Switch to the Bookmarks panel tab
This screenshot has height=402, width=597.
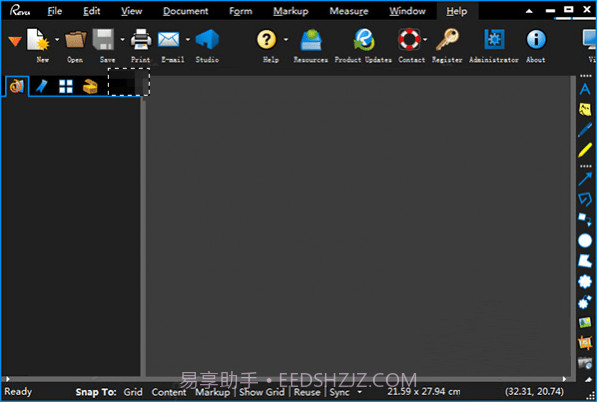(x=41, y=86)
